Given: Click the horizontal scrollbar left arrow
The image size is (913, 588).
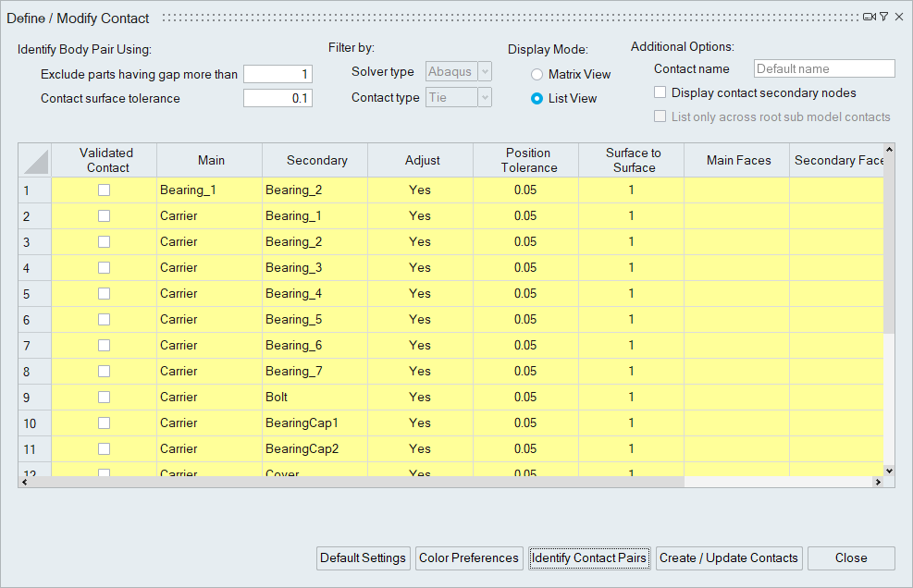Looking at the screenshot, I should coord(25,482).
